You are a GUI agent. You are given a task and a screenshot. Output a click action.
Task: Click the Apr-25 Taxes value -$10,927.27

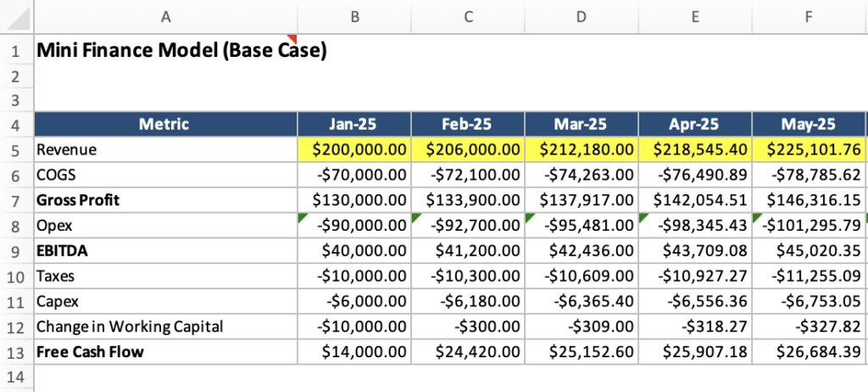(694, 277)
